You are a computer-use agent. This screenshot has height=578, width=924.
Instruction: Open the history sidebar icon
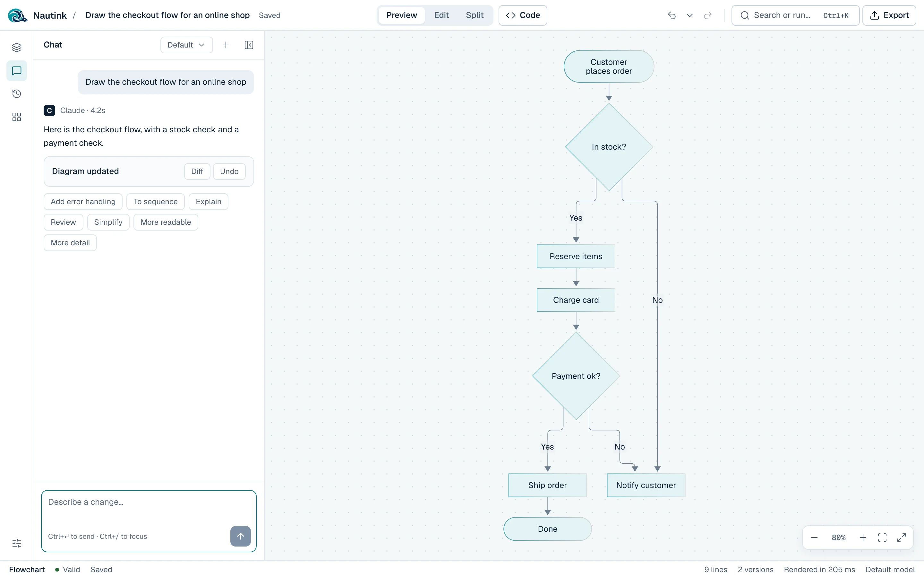point(16,94)
